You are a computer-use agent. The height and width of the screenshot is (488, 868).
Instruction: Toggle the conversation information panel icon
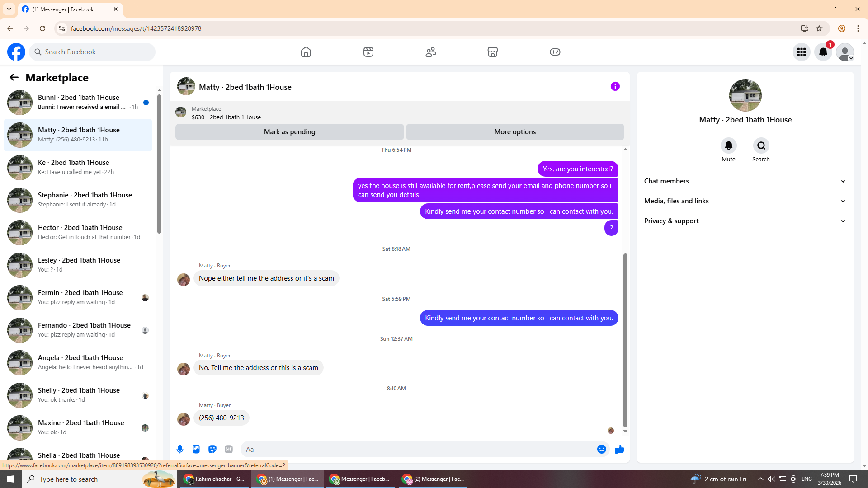615,86
